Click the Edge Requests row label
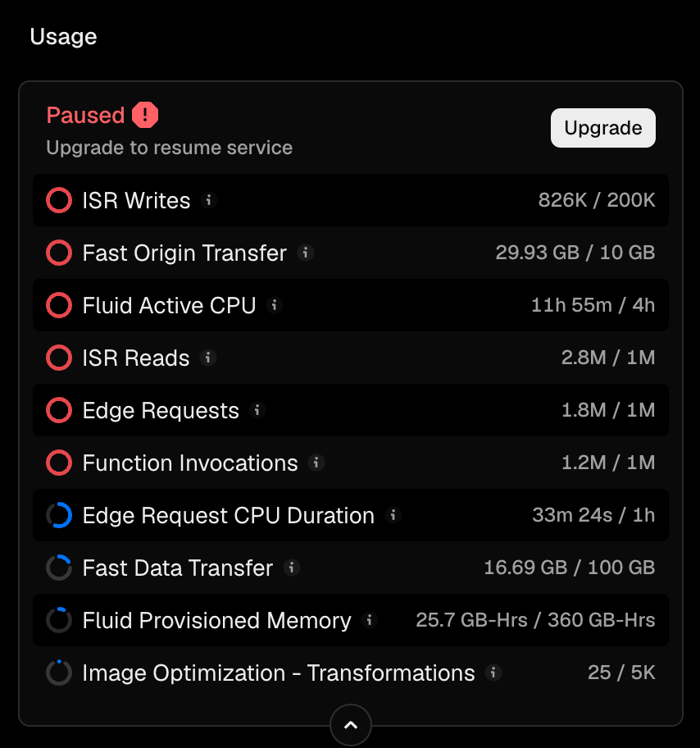The image size is (700, 748). [161, 411]
